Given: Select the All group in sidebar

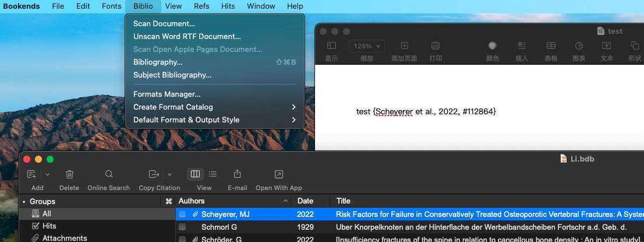Looking at the screenshot, I should click(97, 213).
